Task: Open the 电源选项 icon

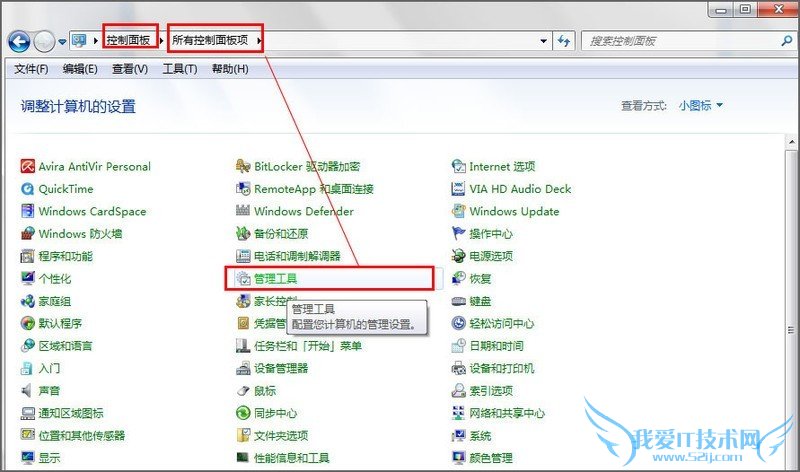Action: (459, 256)
